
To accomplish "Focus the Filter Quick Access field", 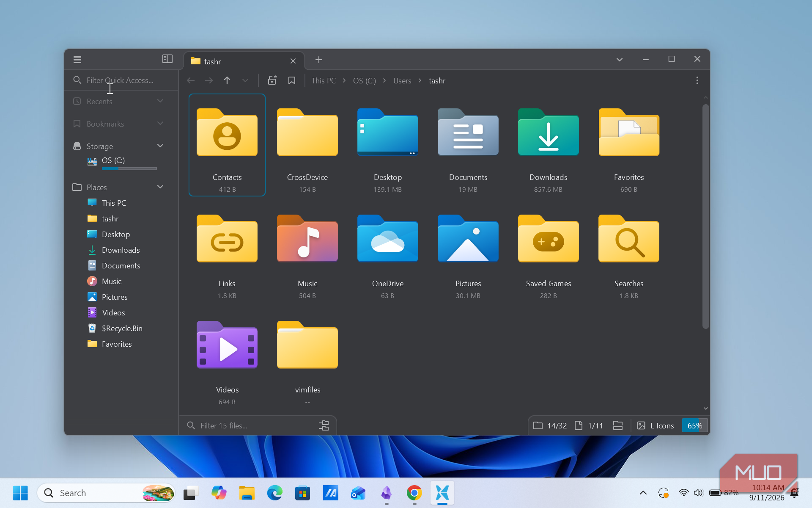I will click(121, 80).
